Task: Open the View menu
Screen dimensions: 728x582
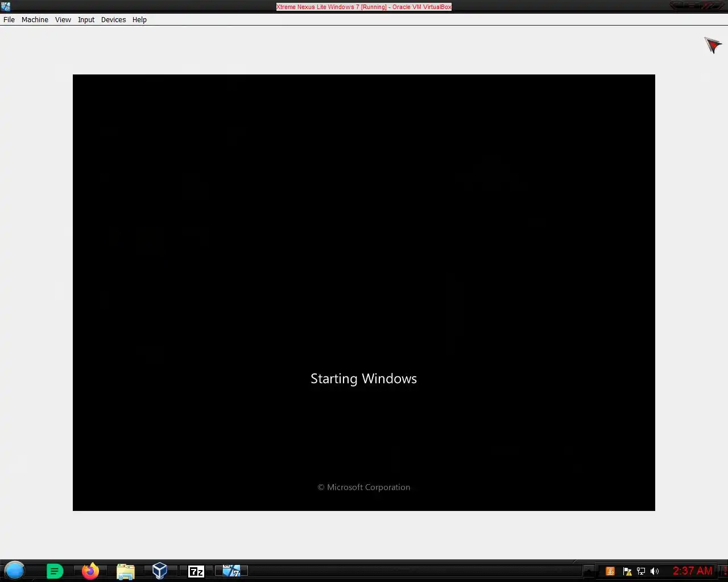Action: [x=63, y=19]
